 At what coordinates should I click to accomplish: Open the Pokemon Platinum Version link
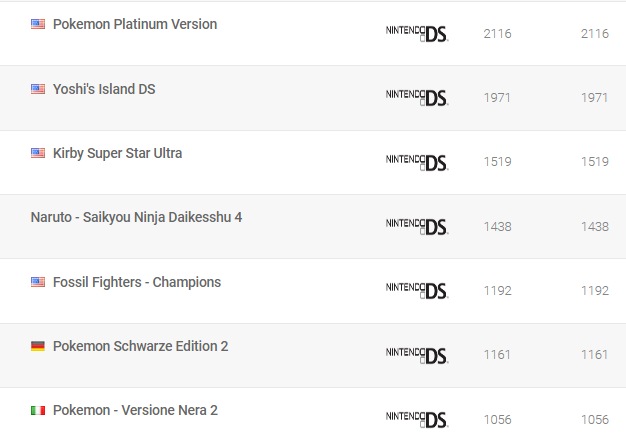pyautogui.click(x=134, y=24)
